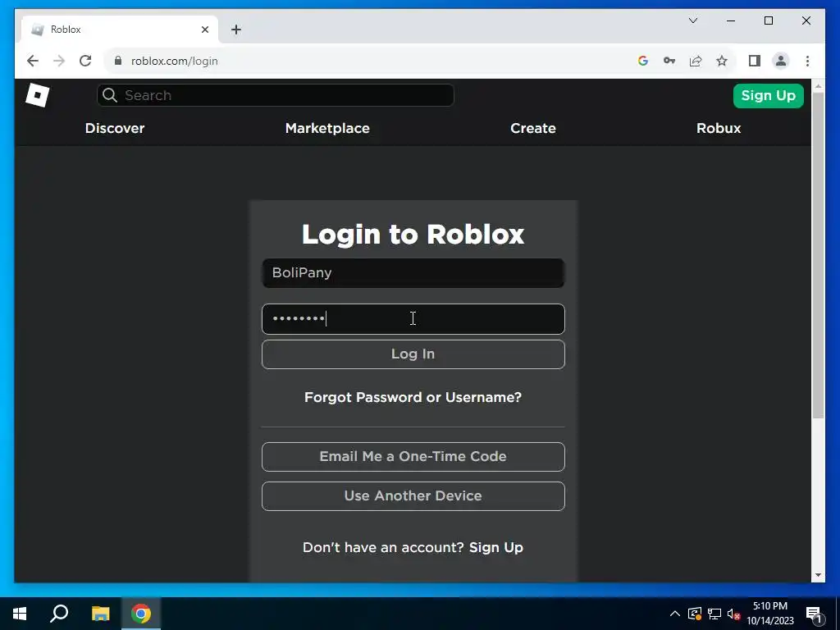Open the Chrome three-dot menu
The image size is (840, 630).
[807, 61]
